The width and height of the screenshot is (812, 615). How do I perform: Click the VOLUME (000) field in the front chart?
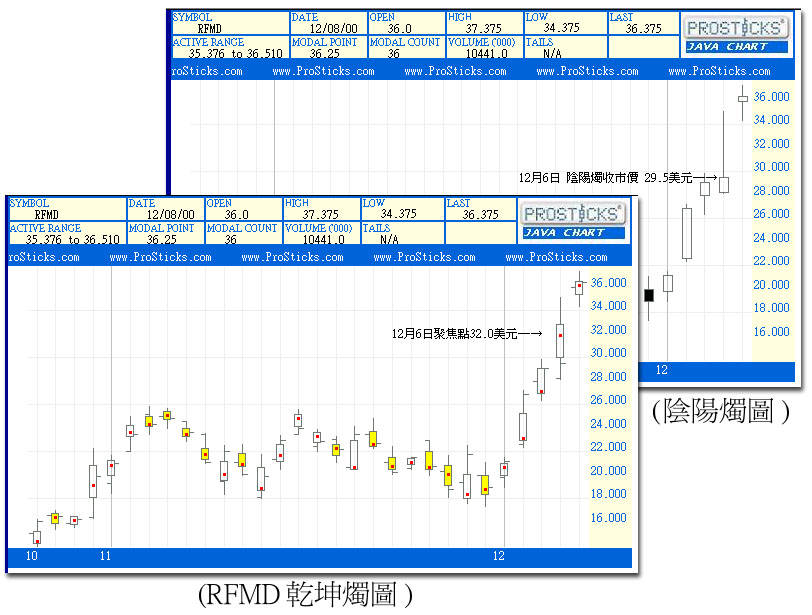pos(321,234)
